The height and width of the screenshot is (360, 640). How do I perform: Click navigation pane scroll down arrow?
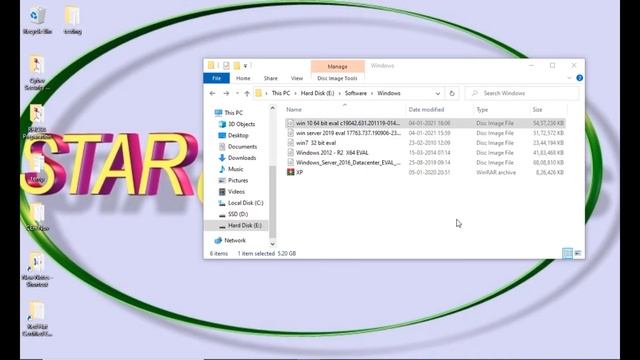coord(273,244)
